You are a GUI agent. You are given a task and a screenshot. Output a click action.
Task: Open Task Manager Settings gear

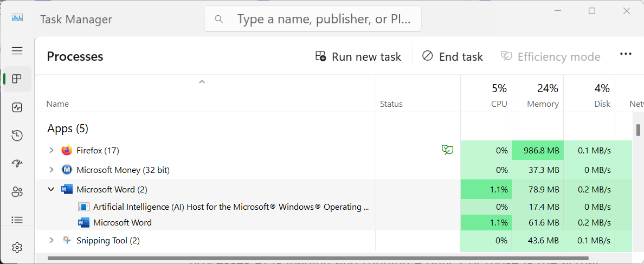pos(17,248)
